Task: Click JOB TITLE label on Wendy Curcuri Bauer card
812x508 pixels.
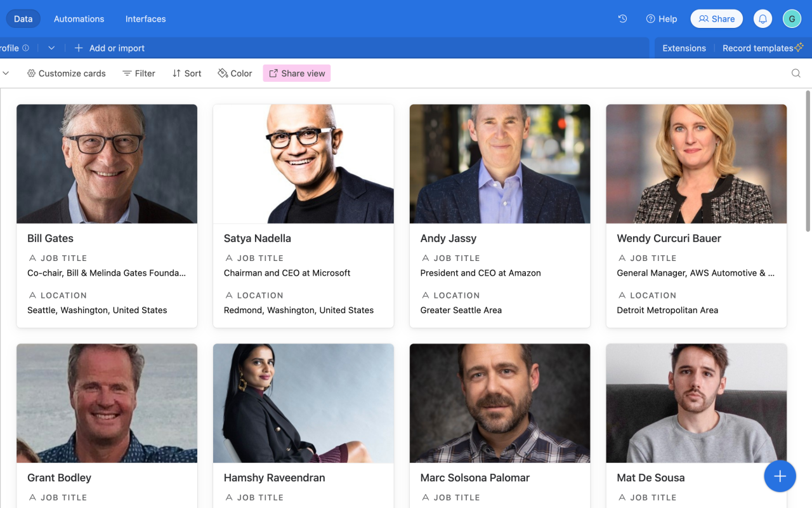Action: (x=653, y=258)
